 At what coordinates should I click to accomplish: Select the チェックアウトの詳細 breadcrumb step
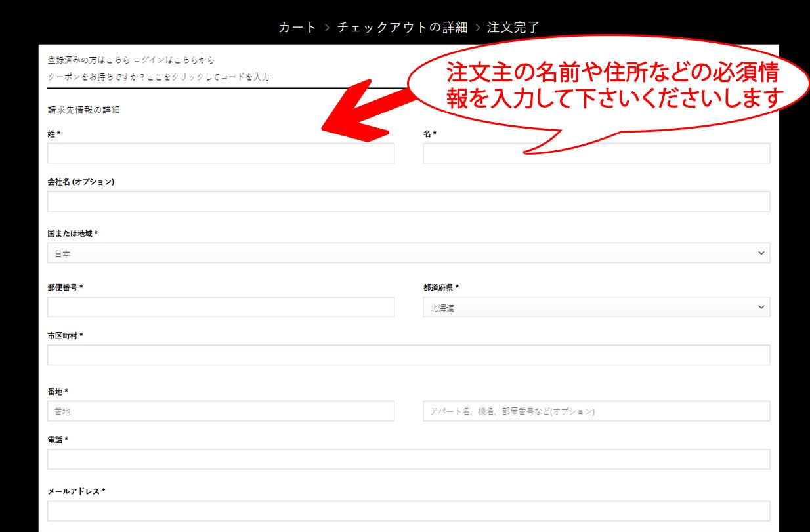402,28
